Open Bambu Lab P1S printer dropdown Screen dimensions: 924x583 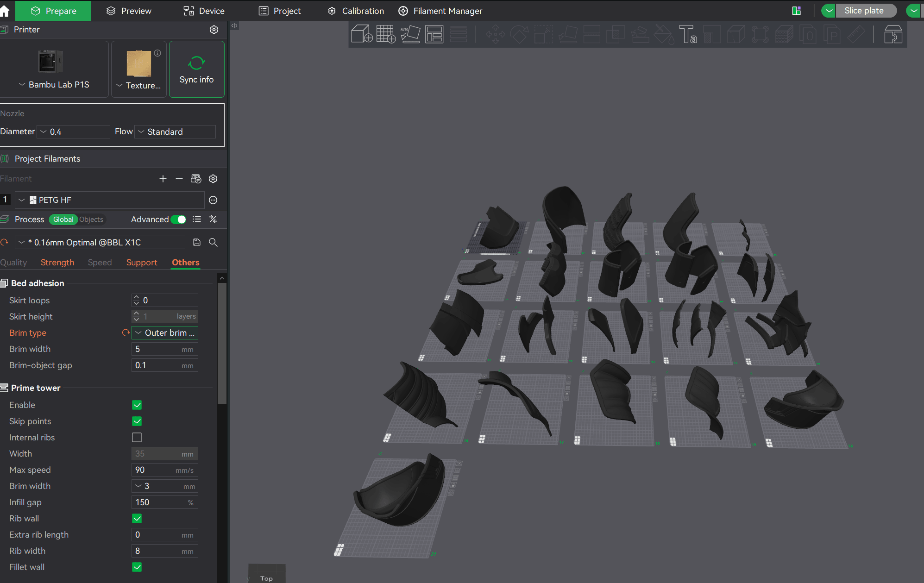click(x=54, y=85)
